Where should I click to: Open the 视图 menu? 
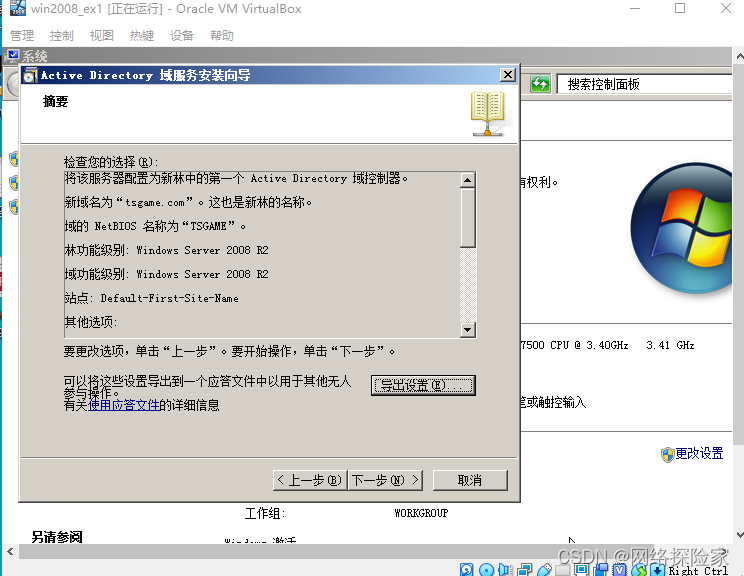point(102,36)
